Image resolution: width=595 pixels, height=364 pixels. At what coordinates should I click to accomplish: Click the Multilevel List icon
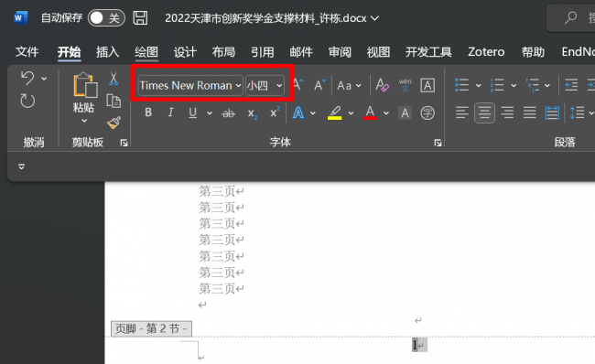tap(532, 85)
